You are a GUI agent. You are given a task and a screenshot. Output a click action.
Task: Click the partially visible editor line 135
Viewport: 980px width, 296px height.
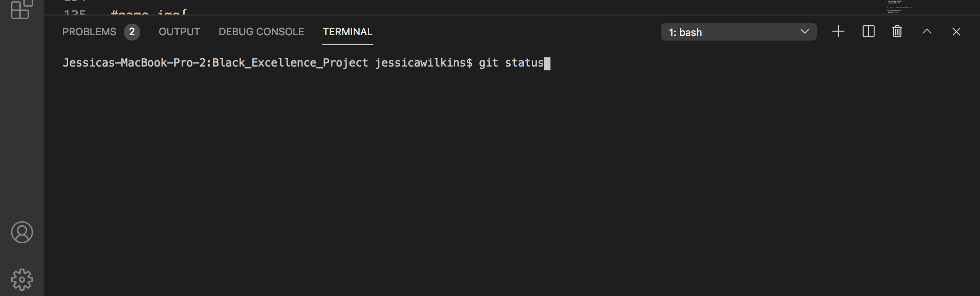coord(149,12)
